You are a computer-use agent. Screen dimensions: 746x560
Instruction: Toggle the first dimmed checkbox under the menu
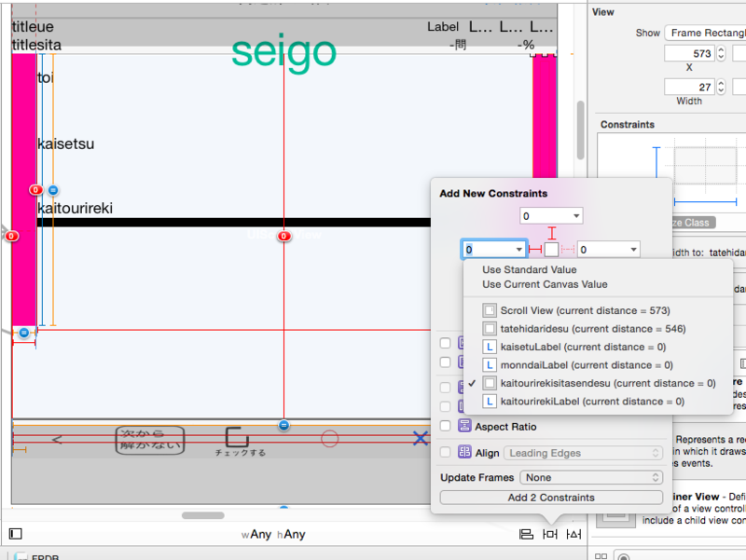pos(446,387)
